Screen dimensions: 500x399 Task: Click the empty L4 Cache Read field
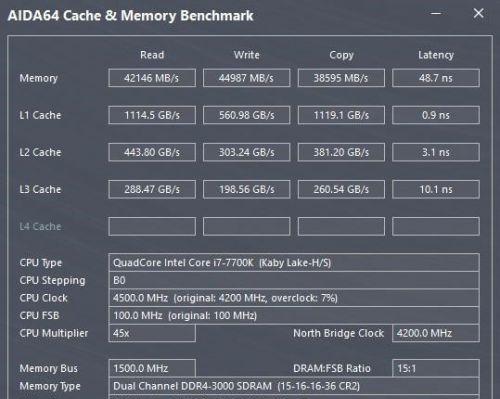[152, 226]
